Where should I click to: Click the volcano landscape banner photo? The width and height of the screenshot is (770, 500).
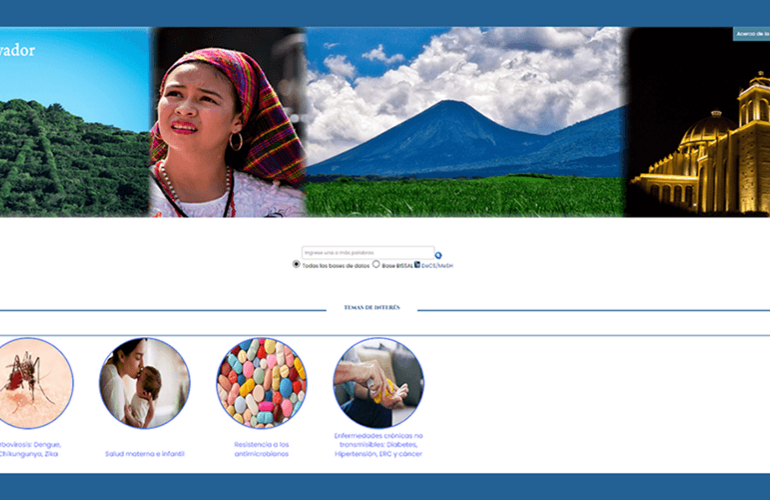point(465,122)
